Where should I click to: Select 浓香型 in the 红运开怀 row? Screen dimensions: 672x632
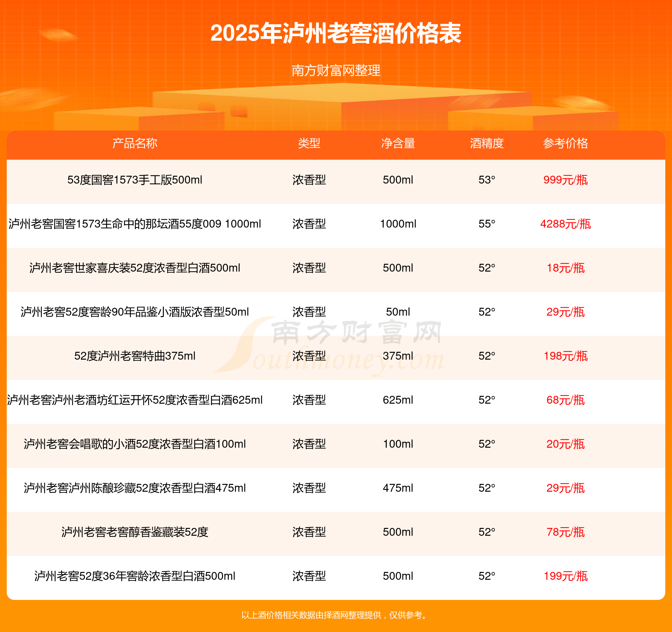pos(309,400)
